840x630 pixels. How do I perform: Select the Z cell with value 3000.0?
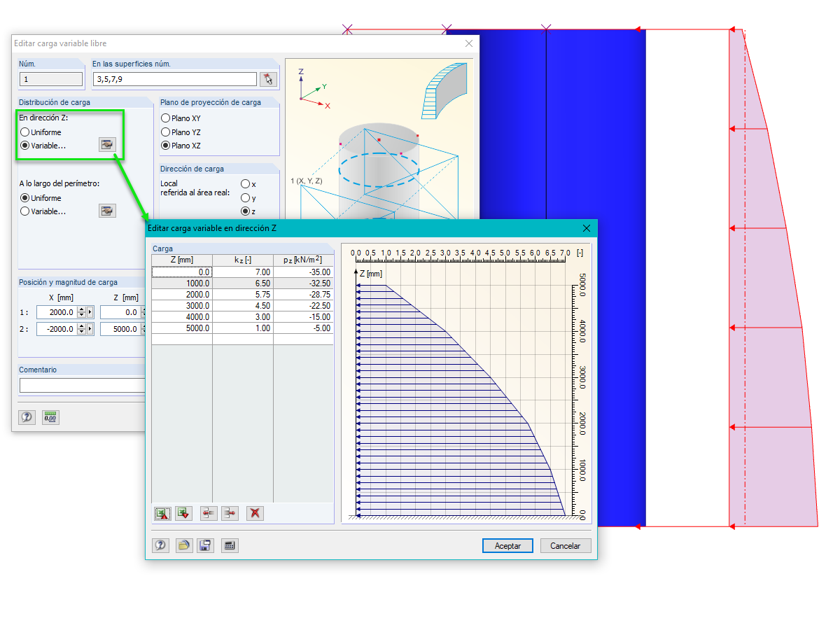pyautogui.click(x=182, y=306)
